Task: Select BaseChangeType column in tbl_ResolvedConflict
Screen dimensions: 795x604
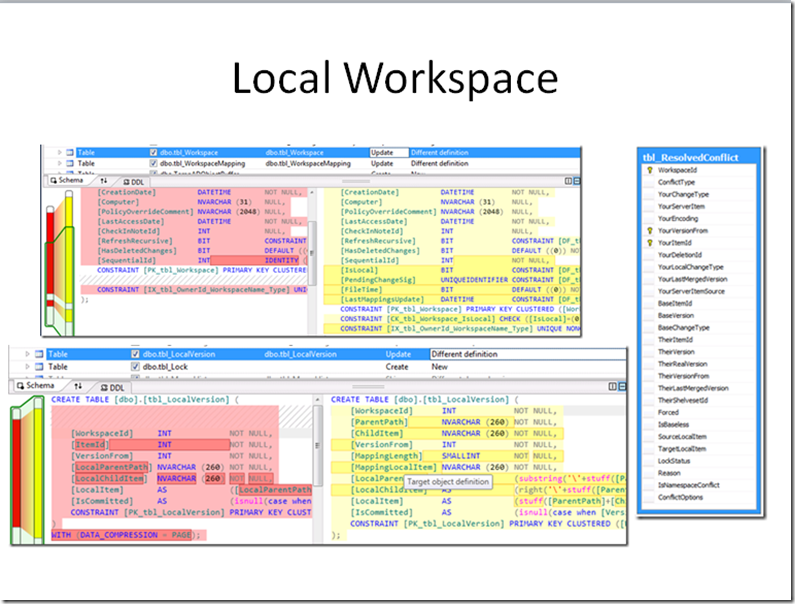Action: pos(683,328)
